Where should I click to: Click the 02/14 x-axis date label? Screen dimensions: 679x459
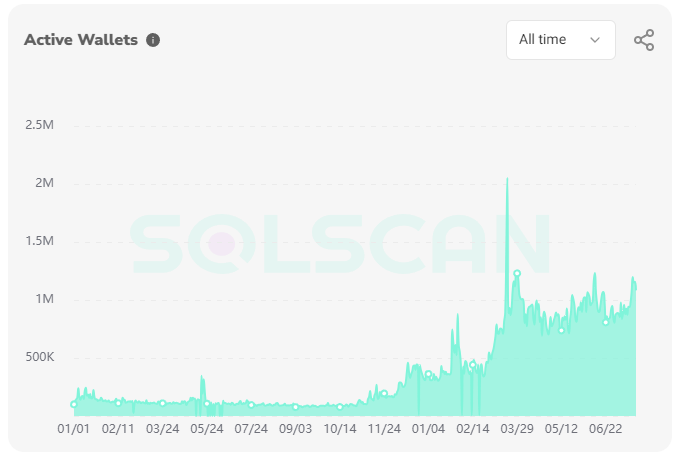(x=473, y=429)
